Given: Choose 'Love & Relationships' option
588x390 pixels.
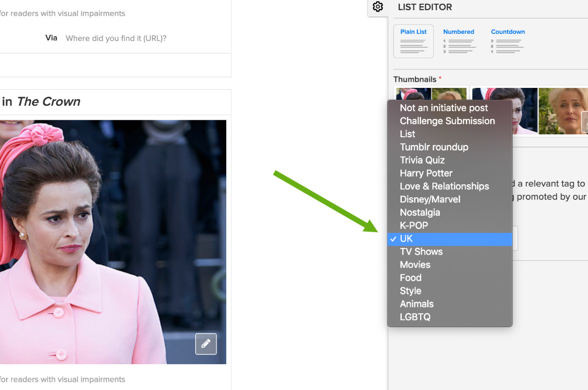Looking at the screenshot, I should click(x=450, y=187).
